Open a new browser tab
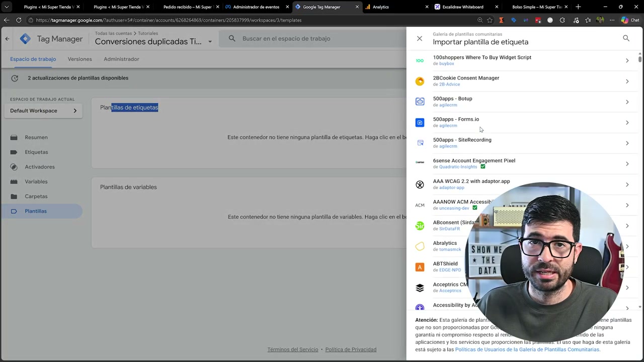 tap(578, 7)
